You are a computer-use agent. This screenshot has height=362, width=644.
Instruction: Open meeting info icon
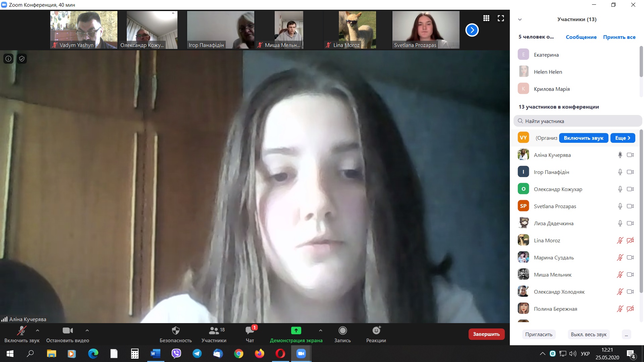(8, 59)
